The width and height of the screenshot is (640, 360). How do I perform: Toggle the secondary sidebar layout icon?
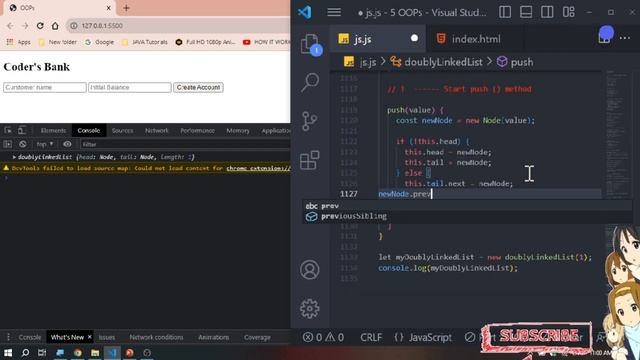click(x=547, y=12)
